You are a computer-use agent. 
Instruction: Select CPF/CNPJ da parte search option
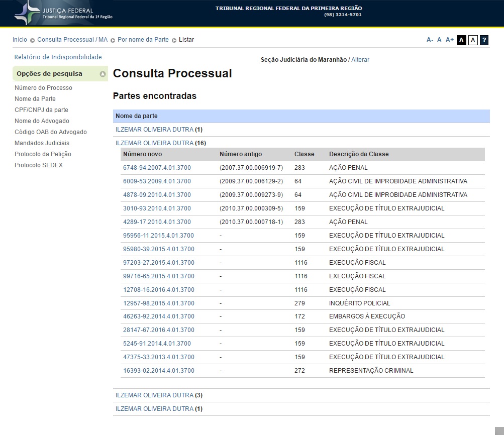point(41,110)
